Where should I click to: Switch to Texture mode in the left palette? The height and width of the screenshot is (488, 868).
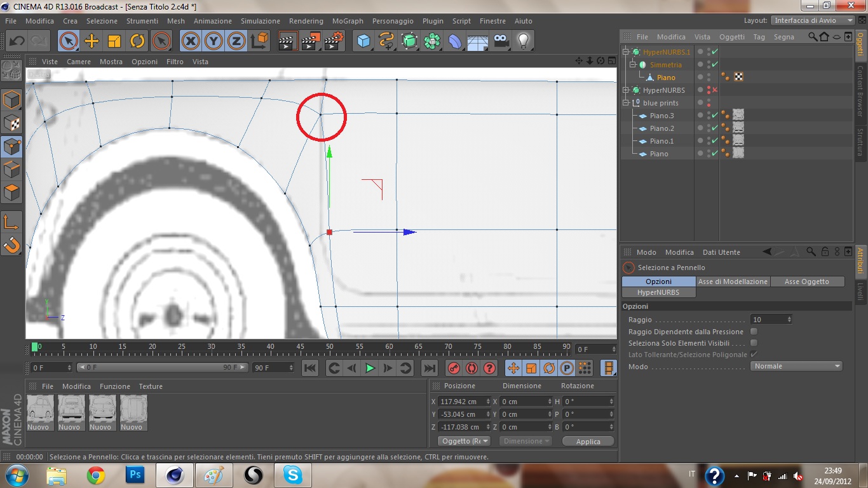(12, 123)
